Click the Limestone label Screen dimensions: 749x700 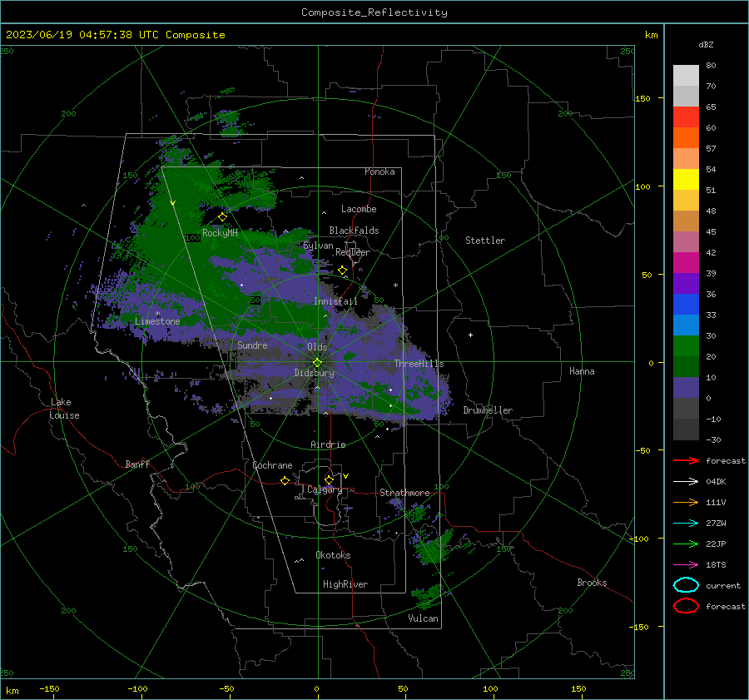click(x=157, y=321)
